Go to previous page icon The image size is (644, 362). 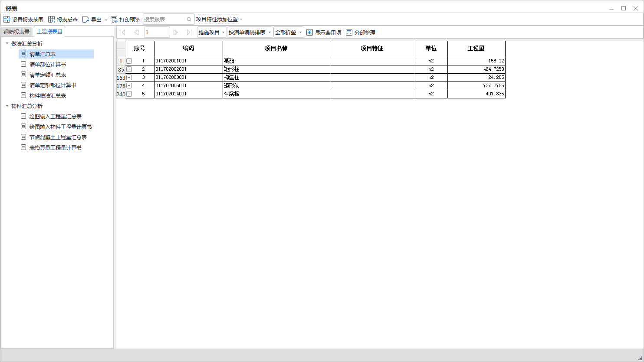pyautogui.click(x=136, y=32)
